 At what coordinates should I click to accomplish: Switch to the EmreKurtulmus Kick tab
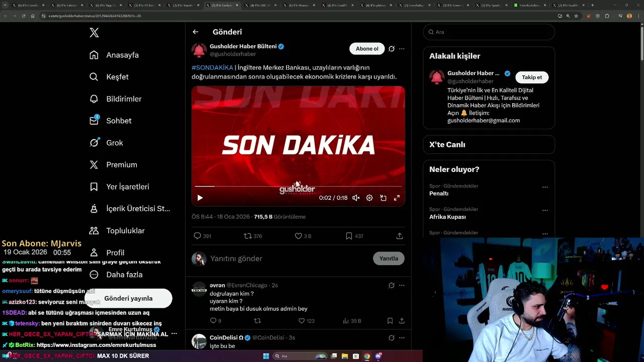click(x=530, y=5)
